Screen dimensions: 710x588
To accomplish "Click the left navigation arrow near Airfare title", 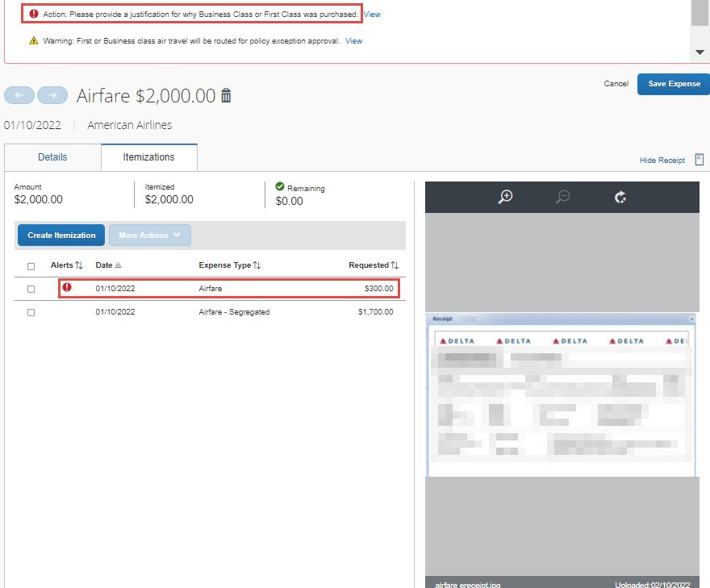I will click(19, 95).
